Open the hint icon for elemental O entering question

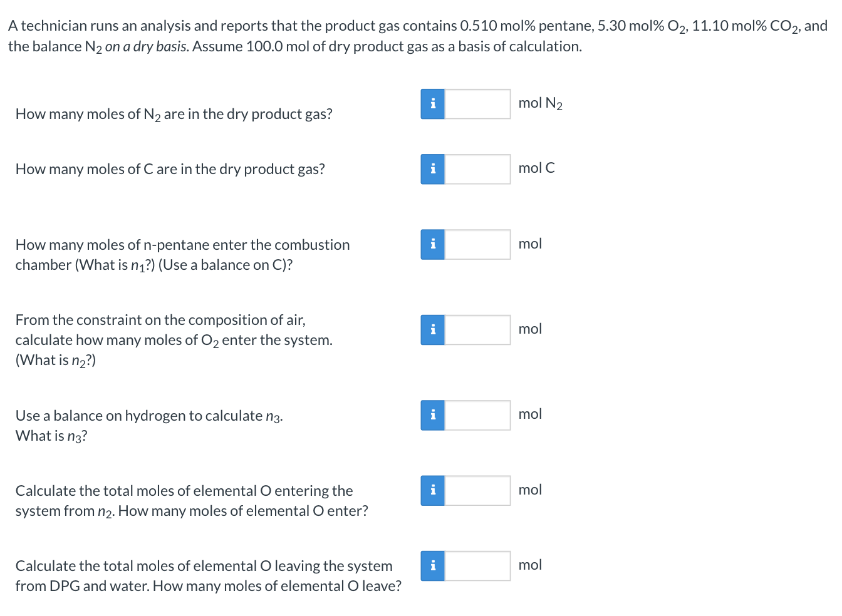[432, 490]
